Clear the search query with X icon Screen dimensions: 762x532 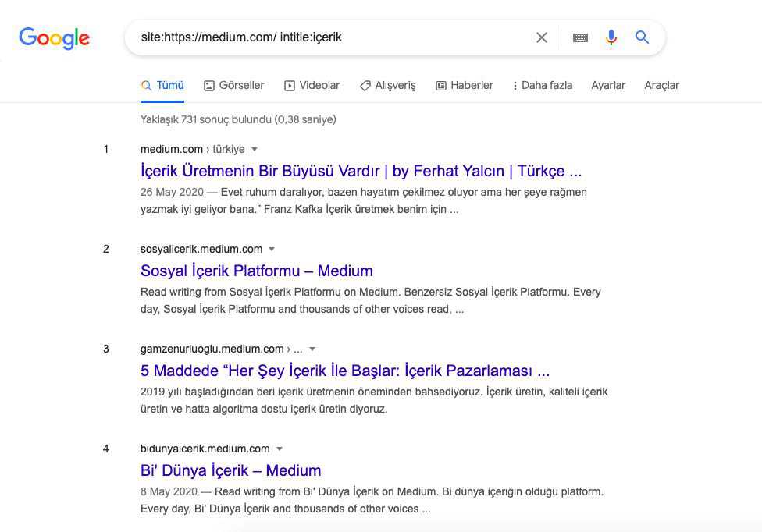click(541, 37)
